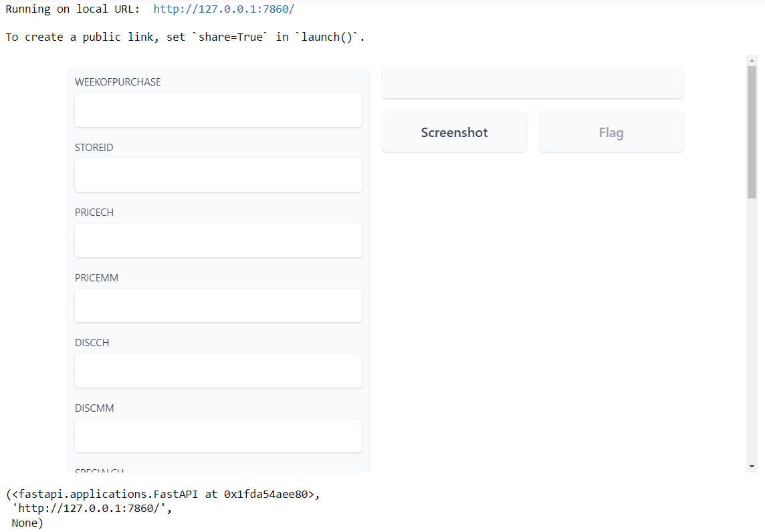Click the WEEKOFPURCHASE input field

click(x=219, y=110)
